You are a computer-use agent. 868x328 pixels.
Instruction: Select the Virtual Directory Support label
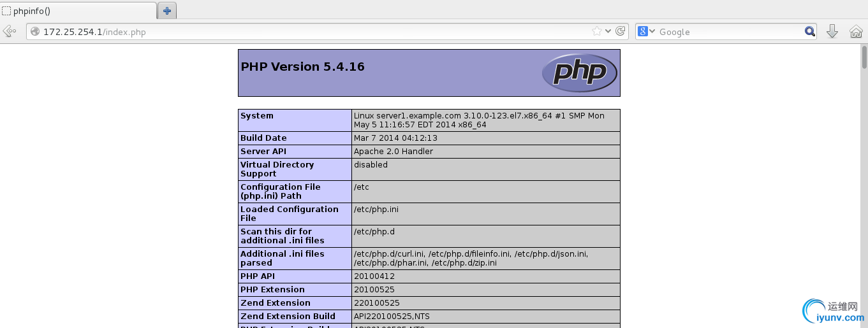pyautogui.click(x=277, y=169)
